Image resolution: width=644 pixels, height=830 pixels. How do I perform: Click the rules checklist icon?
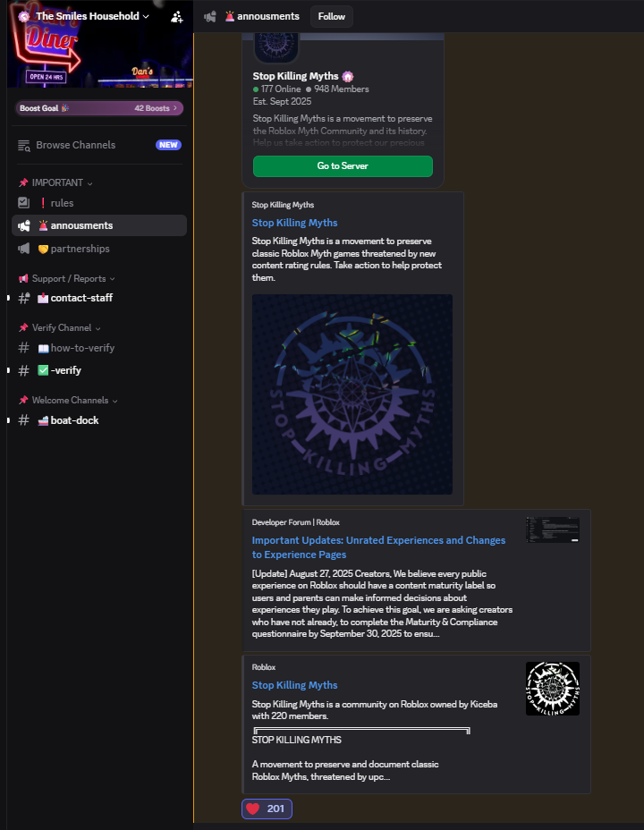24,202
